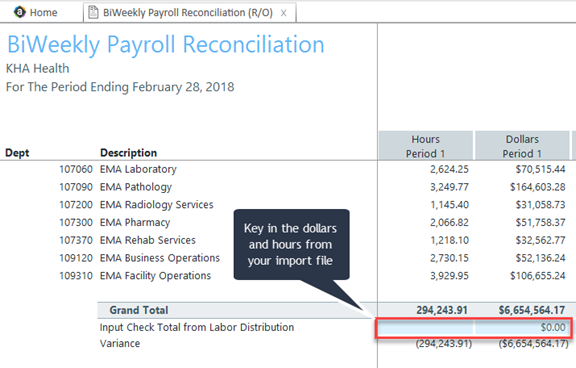
Task: Close the BiWeekly Payroll Reconciliation tab
Action: [x=284, y=13]
